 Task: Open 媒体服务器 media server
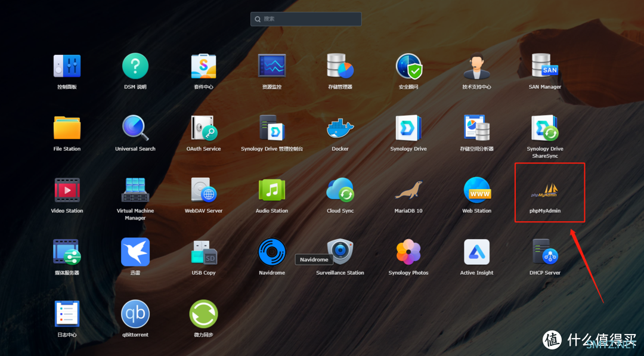point(67,252)
